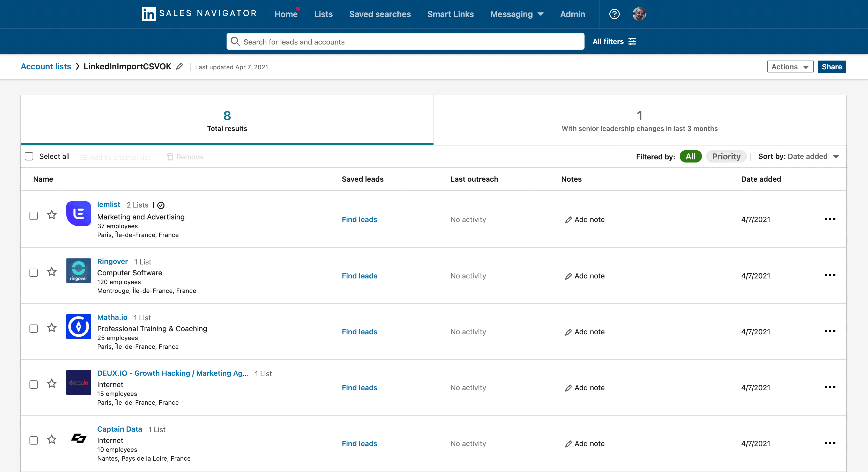Add note to DEUX.IO account

pos(585,388)
